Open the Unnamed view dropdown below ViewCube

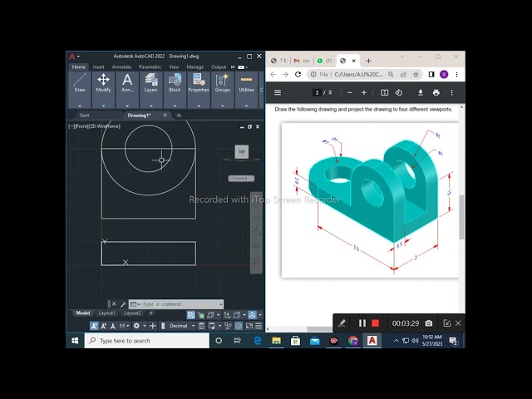(x=241, y=178)
